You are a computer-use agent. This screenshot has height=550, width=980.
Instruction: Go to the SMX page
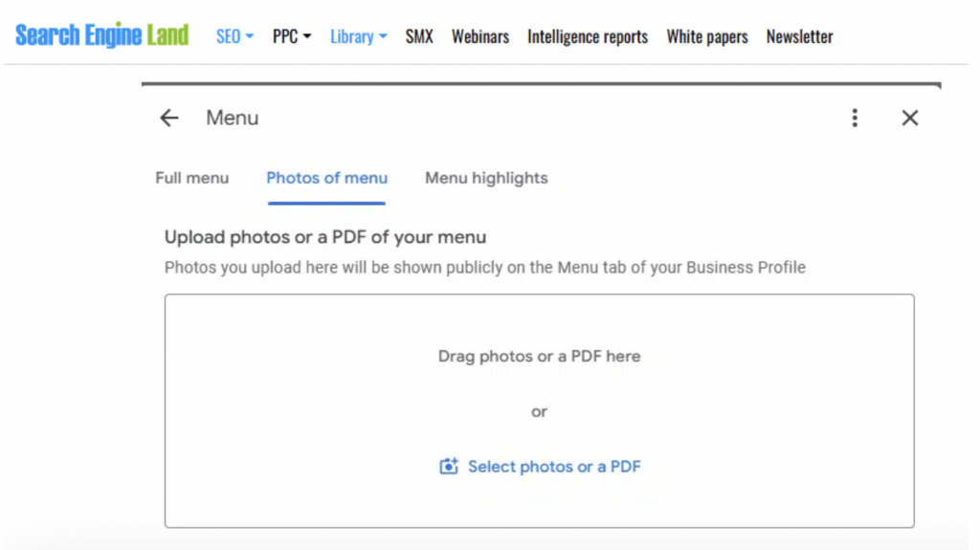(x=419, y=36)
